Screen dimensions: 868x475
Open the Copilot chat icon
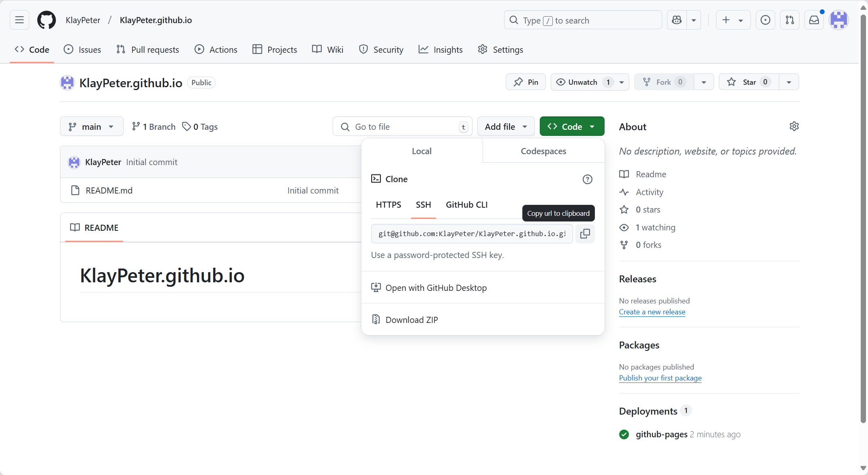(677, 20)
